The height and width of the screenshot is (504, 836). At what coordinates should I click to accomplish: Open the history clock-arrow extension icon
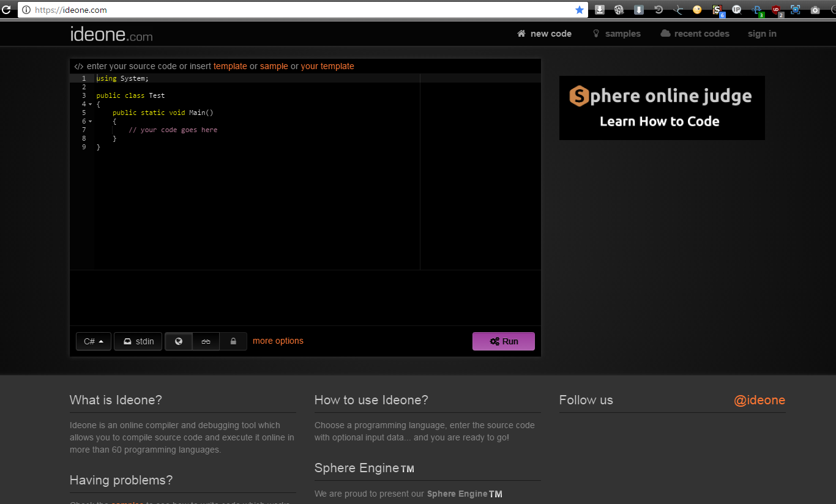659,10
